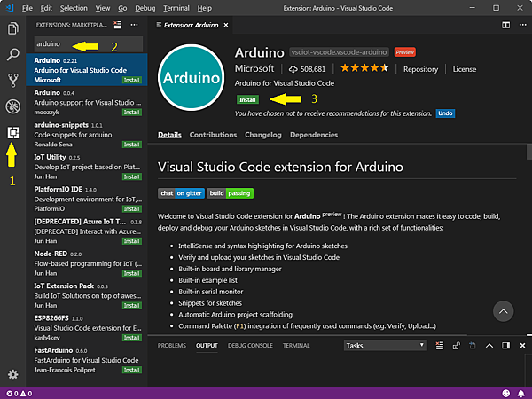Screen dimensions: 532x399
Task: Open the Debug view in activity bar
Action: (x=12, y=107)
